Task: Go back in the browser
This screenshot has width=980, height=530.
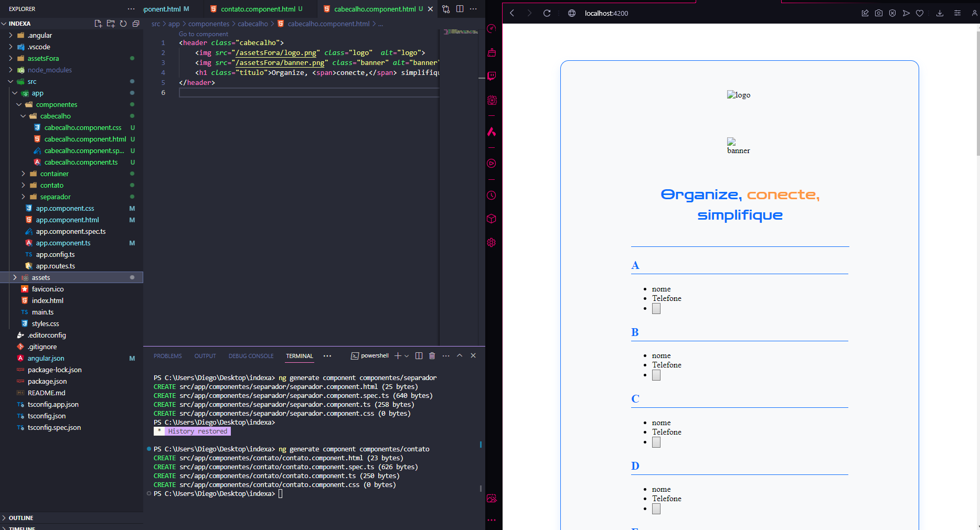Action: click(512, 13)
